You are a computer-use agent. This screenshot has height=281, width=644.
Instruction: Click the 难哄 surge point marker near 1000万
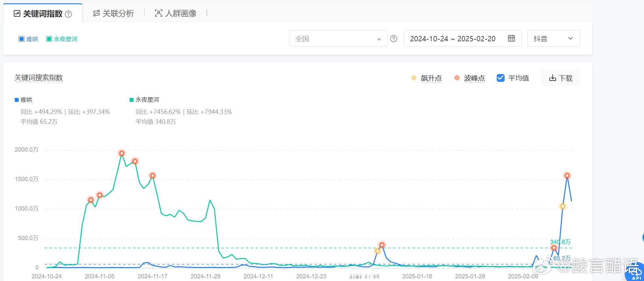tap(563, 206)
